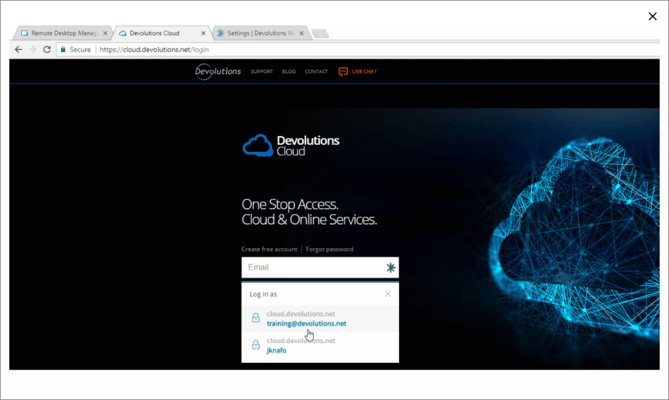Start a LIVE CHAT session
Image resolution: width=669 pixels, height=400 pixels.
[364, 72]
